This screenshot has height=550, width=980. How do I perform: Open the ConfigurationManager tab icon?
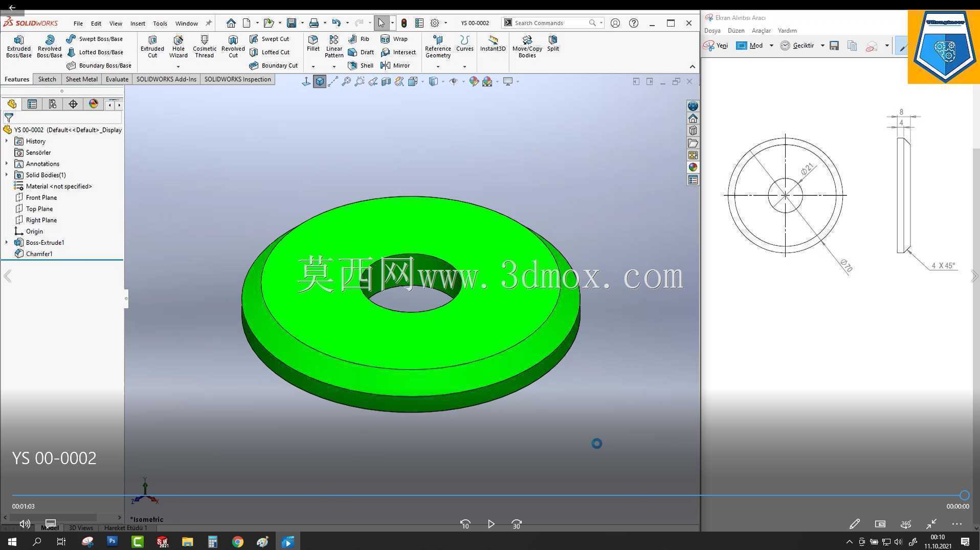[x=53, y=104]
